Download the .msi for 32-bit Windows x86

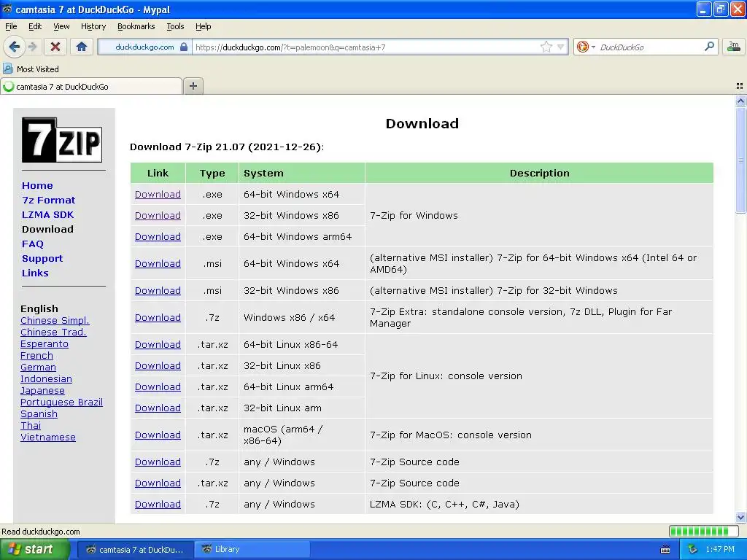click(x=158, y=290)
